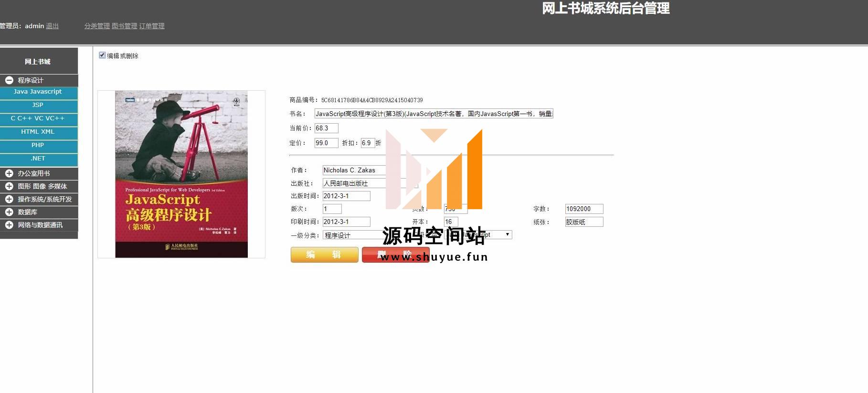Click the 网上书城系统后台管理 page title
The width and height of the screenshot is (868, 393).
pyautogui.click(x=605, y=8)
